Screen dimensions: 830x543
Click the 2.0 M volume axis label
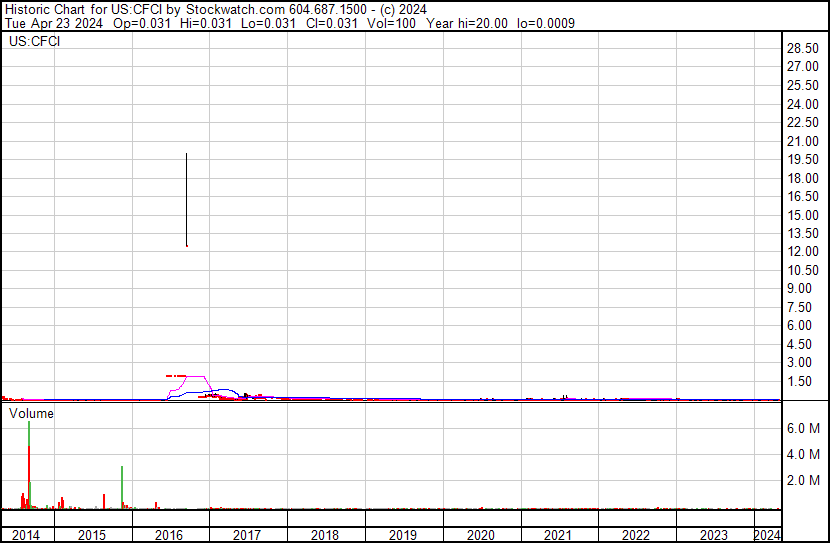click(x=804, y=480)
